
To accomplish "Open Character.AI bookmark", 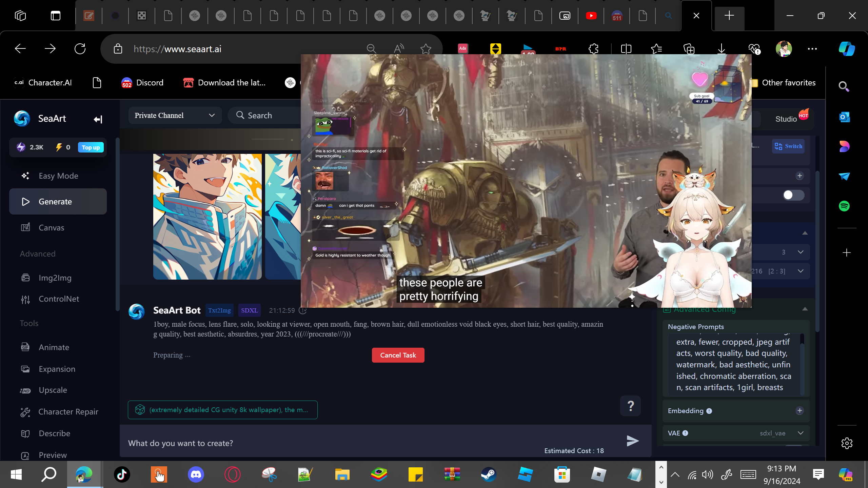I will pos(43,83).
